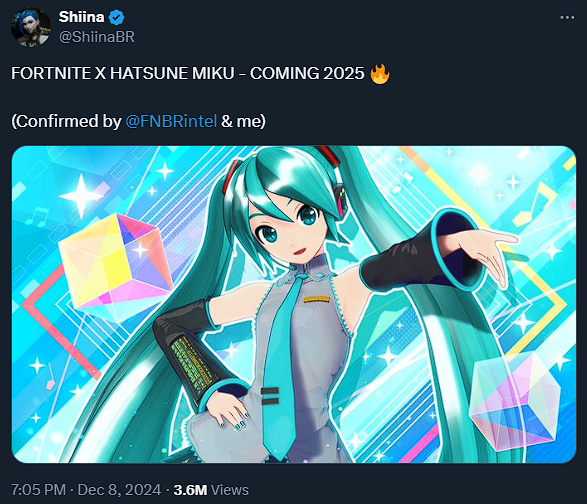Click the blue verified checkmark badge

click(x=117, y=17)
